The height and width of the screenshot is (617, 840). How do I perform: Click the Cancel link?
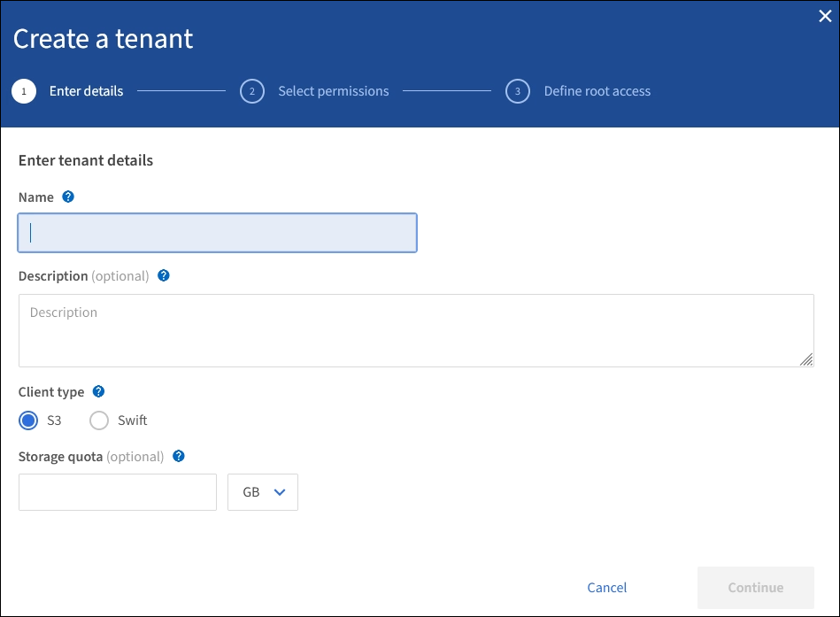(x=606, y=588)
